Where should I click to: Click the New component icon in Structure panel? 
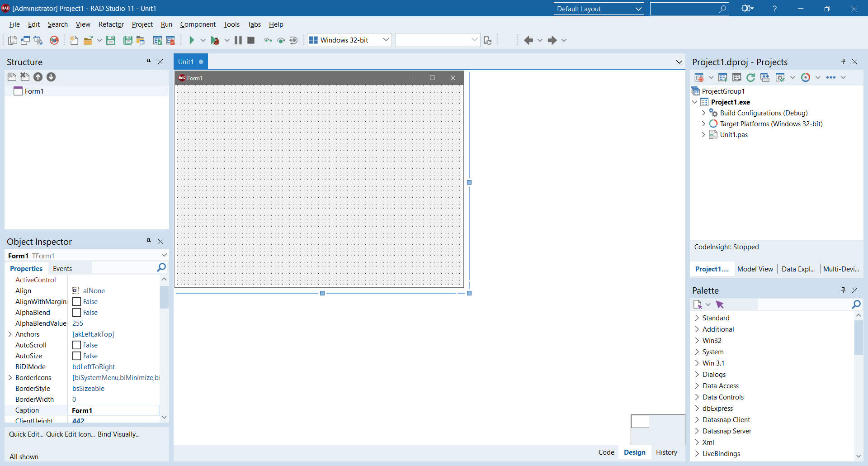[x=12, y=77]
